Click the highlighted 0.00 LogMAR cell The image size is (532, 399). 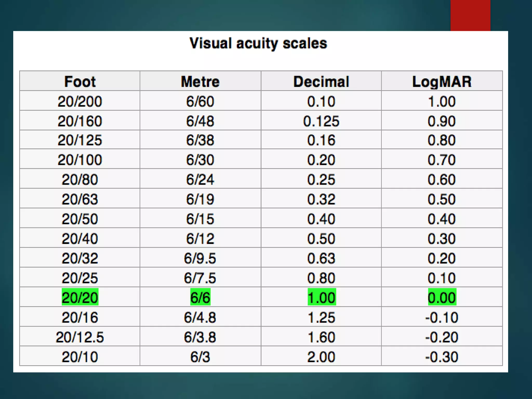pyautogui.click(x=442, y=297)
